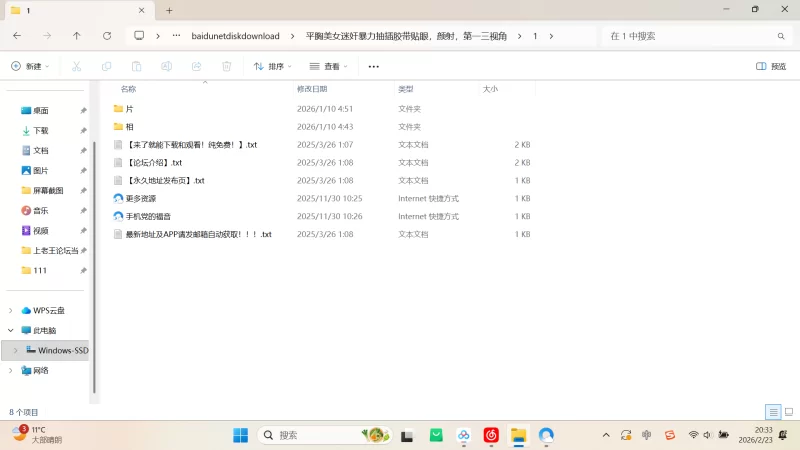The height and width of the screenshot is (450, 800).
Task: Expand the WPS云盘 tree node
Action: [x=11, y=310]
